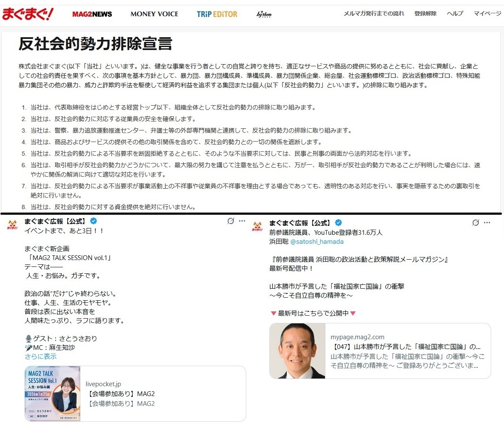Click the text MC：麻生知沙
504x426 pixels.
[50, 347]
